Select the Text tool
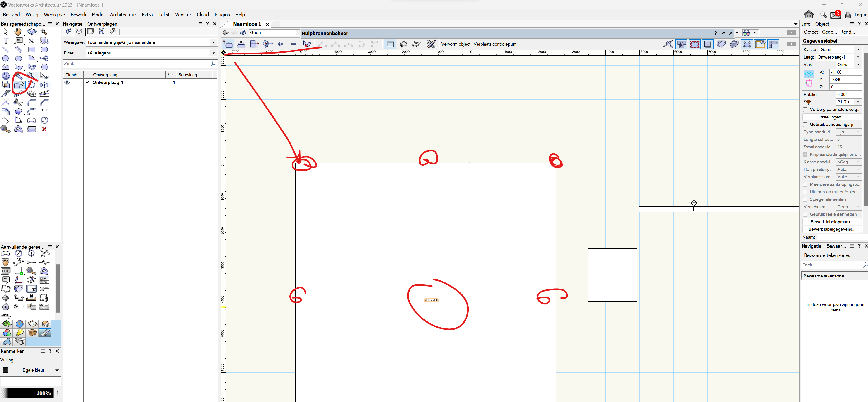868x402 pixels. [5, 41]
